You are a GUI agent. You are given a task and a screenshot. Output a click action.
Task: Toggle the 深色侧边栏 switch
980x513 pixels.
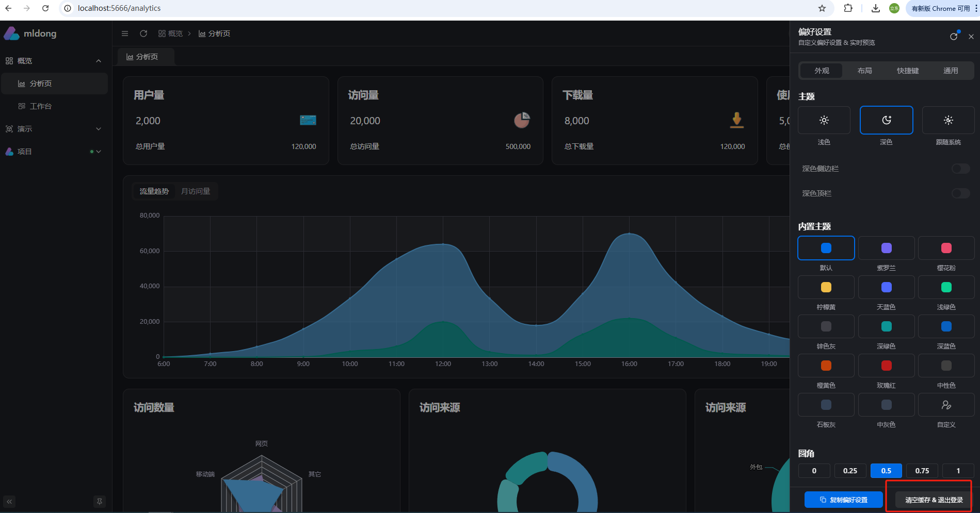(x=961, y=169)
